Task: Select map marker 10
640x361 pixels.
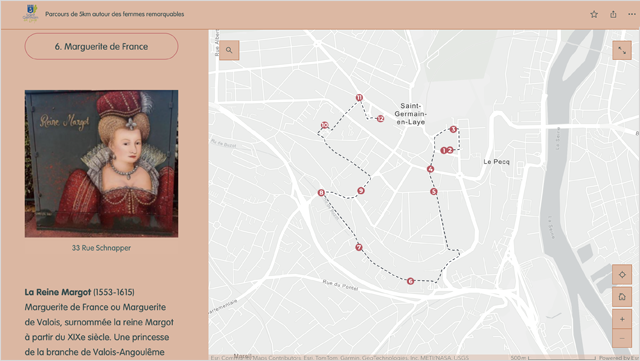Action: pos(324,125)
